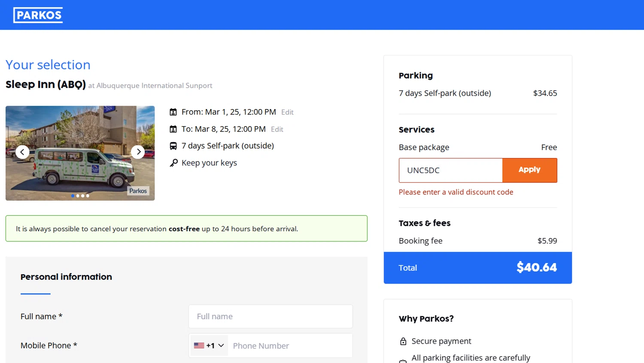Click the shuttle bus icon

tap(173, 146)
